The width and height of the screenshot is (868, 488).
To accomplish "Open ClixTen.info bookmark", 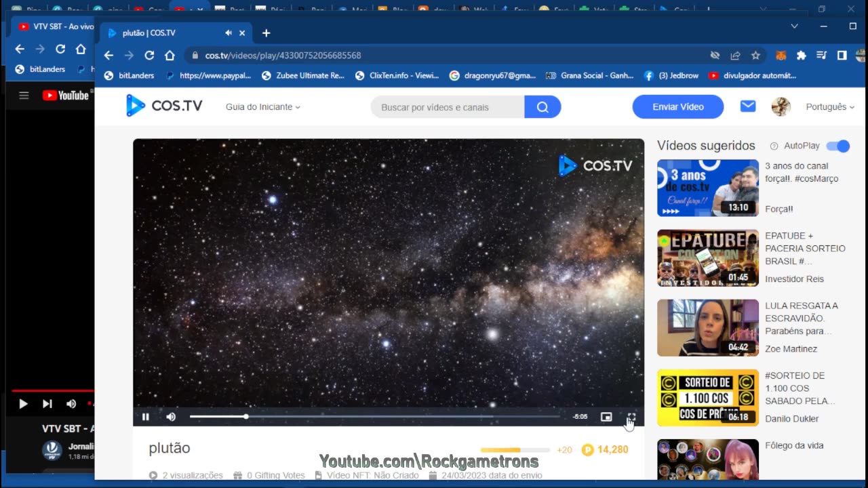I will tap(397, 76).
